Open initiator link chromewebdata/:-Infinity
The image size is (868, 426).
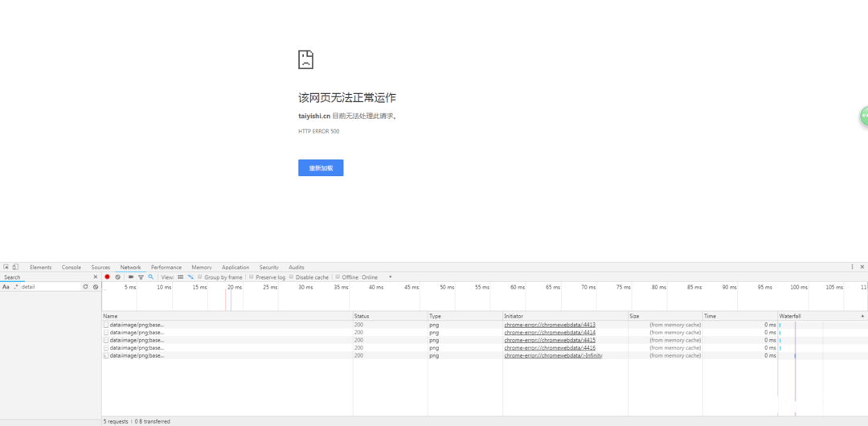(553, 355)
